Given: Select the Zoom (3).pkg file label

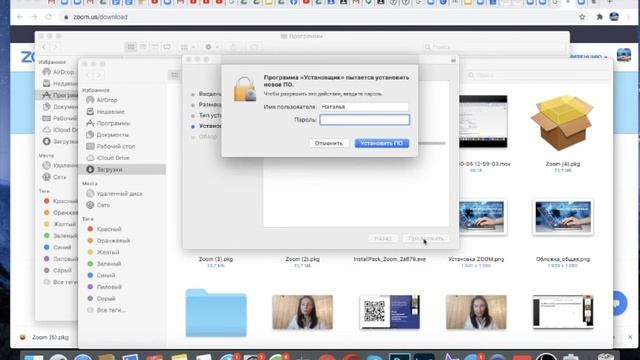Looking at the screenshot, I should (216, 259).
